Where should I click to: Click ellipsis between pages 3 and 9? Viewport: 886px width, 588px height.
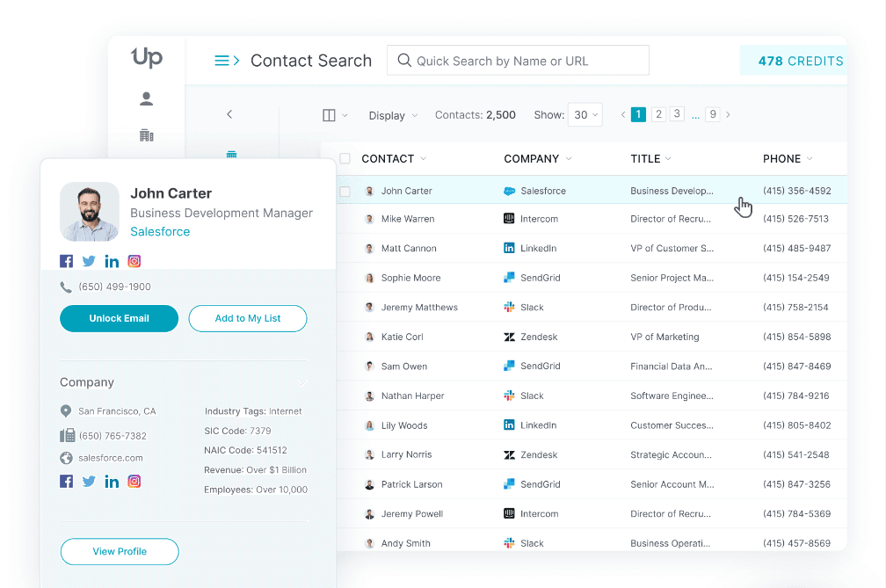tap(695, 116)
